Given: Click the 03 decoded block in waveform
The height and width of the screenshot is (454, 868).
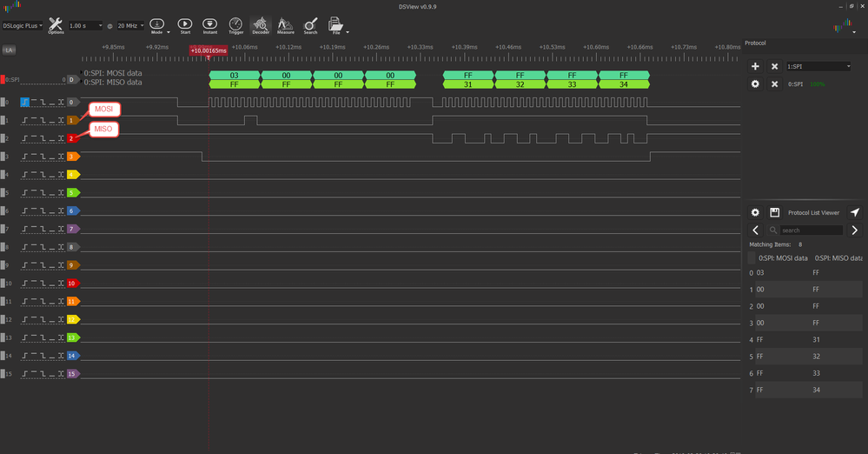Looking at the screenshot, I should click(x=235, y=76).
